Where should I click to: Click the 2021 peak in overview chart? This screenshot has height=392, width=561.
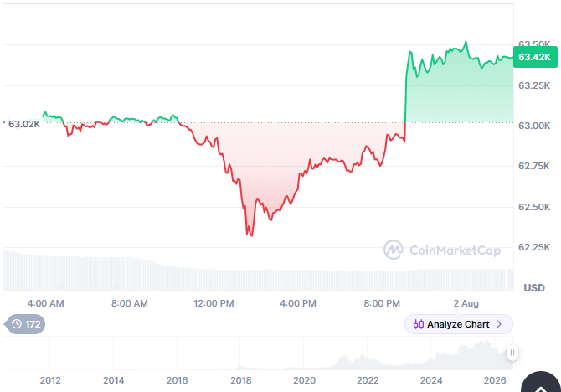[x=344, y=356]
